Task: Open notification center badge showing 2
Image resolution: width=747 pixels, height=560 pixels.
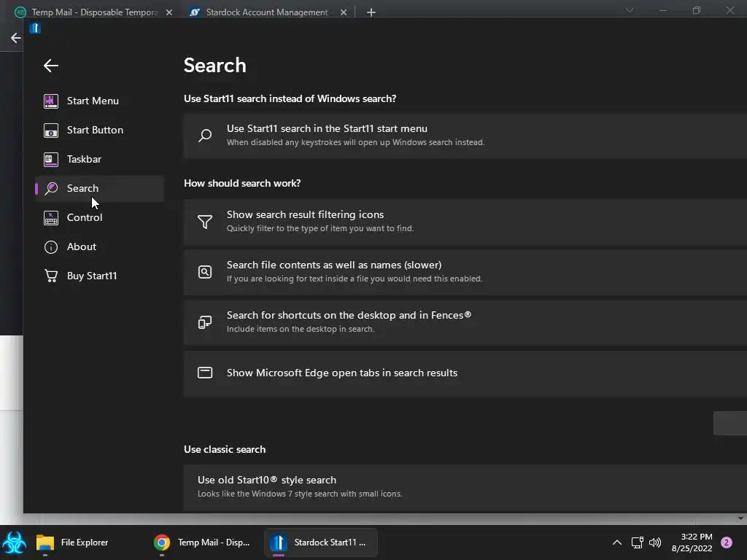Action: [727, 542]
